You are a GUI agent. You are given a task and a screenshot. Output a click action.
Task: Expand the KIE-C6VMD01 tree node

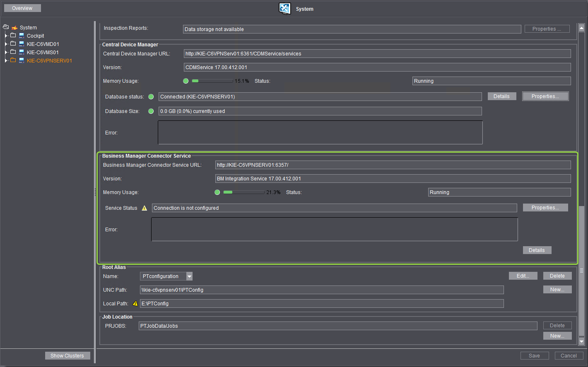6,44
